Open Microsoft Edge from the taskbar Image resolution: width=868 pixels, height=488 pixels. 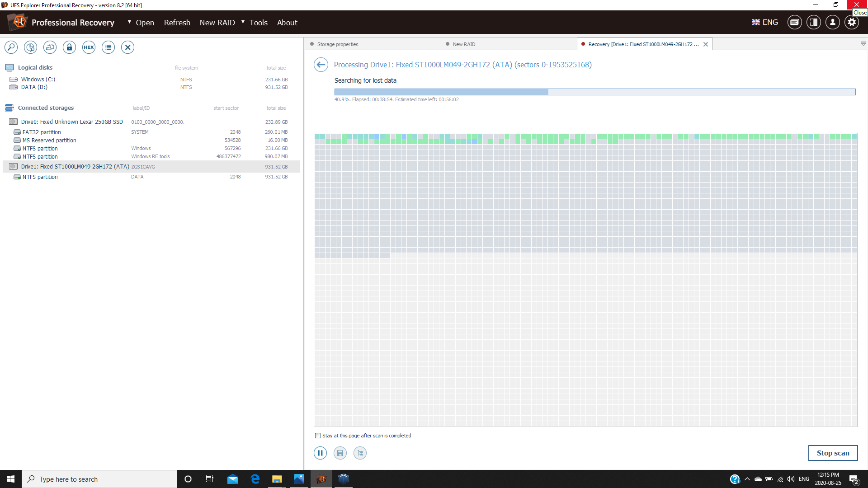255,479
